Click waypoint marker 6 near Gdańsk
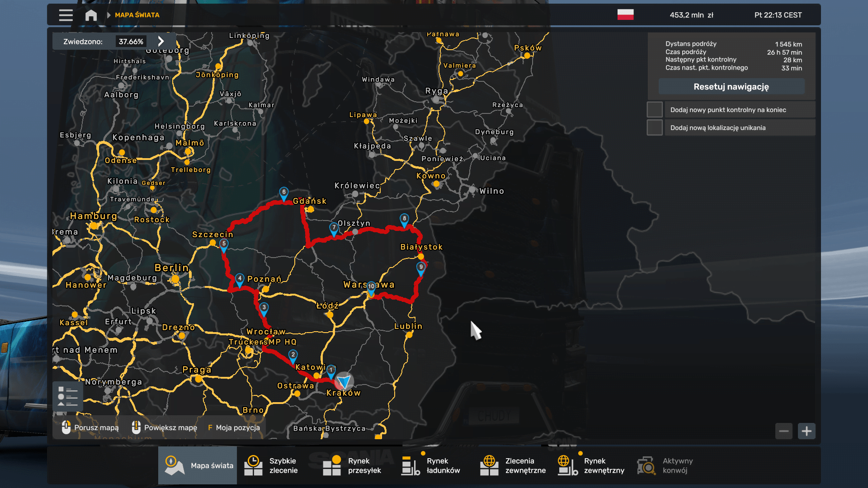Screen dimensions: 868x488 click(x=283, y=193)
